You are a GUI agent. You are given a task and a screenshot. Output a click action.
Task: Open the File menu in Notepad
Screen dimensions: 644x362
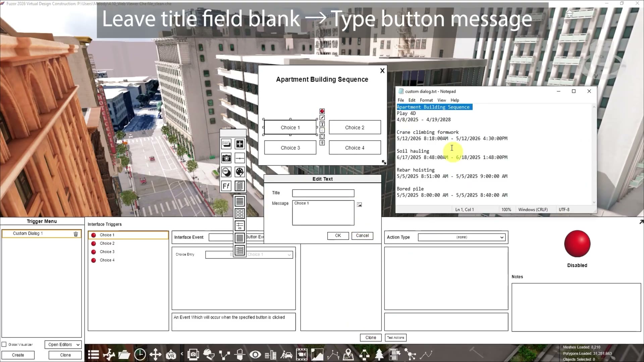(401, 100)
